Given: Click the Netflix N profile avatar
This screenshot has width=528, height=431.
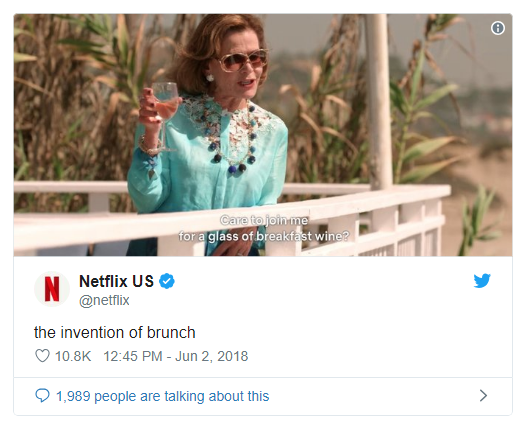Looking at the screenshot, I should [52, 289].
